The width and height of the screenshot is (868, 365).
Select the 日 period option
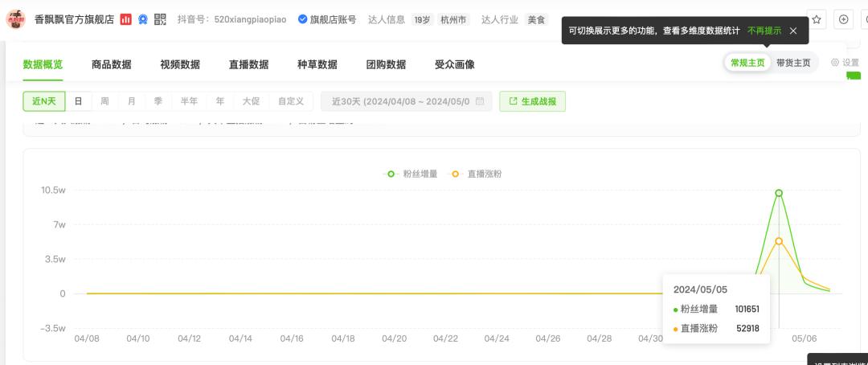pos(79,101)
